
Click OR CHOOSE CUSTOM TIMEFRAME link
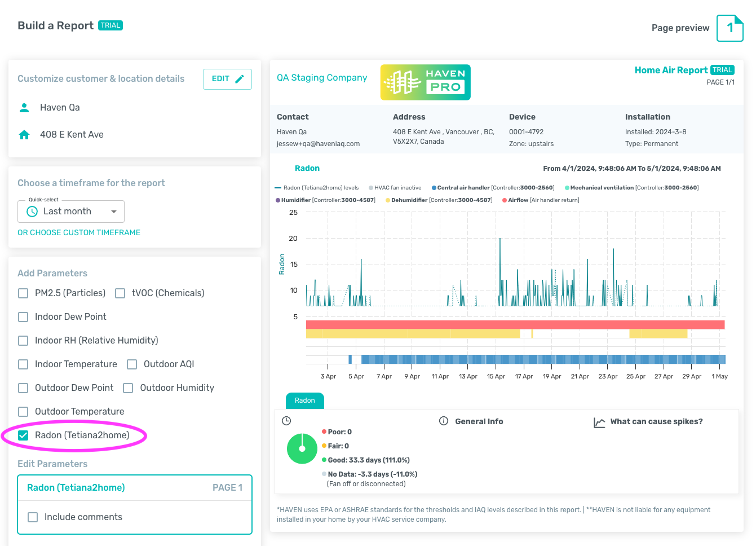(x=79, y=232)
